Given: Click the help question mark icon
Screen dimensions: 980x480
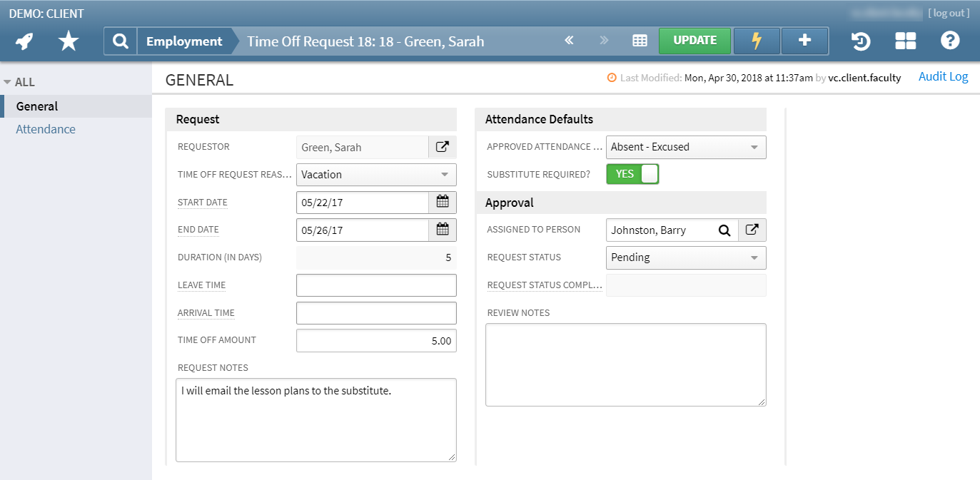Looking at the screenshot, I should point(950,41).
